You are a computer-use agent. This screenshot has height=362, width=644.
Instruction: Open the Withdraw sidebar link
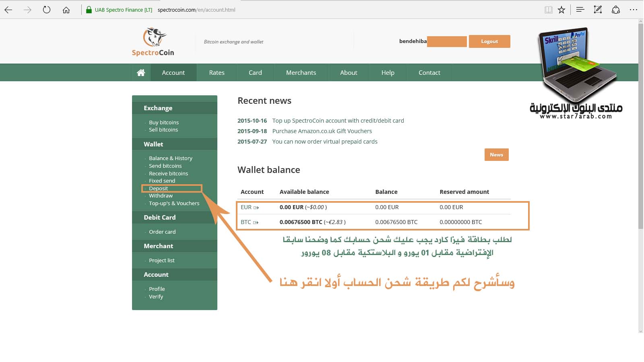pos(161,195)
